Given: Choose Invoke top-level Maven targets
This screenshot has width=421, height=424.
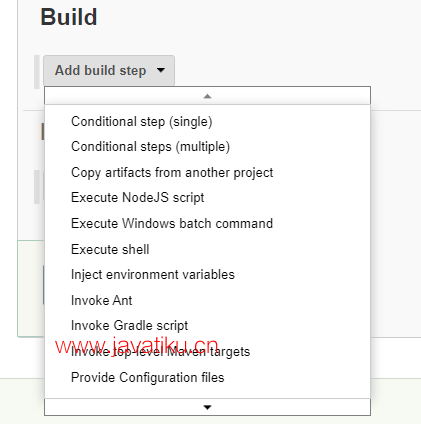Looking at the screenshot, I should point(160,352).
